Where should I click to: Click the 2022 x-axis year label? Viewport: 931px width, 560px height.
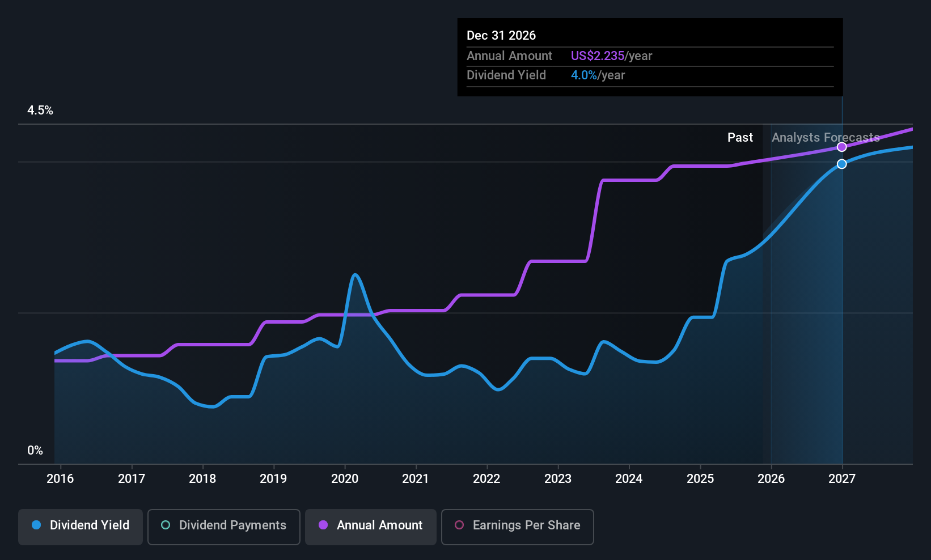[486, 479]
